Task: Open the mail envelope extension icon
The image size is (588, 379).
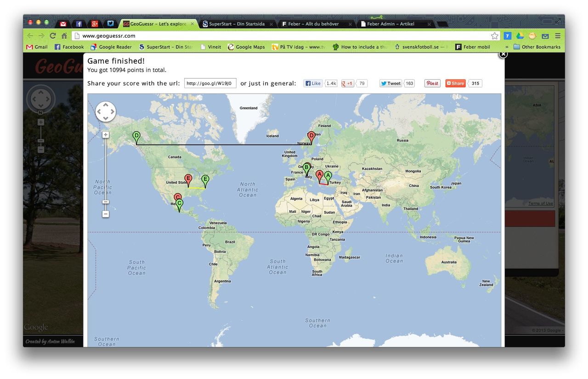Action: (x=545, y=36)
